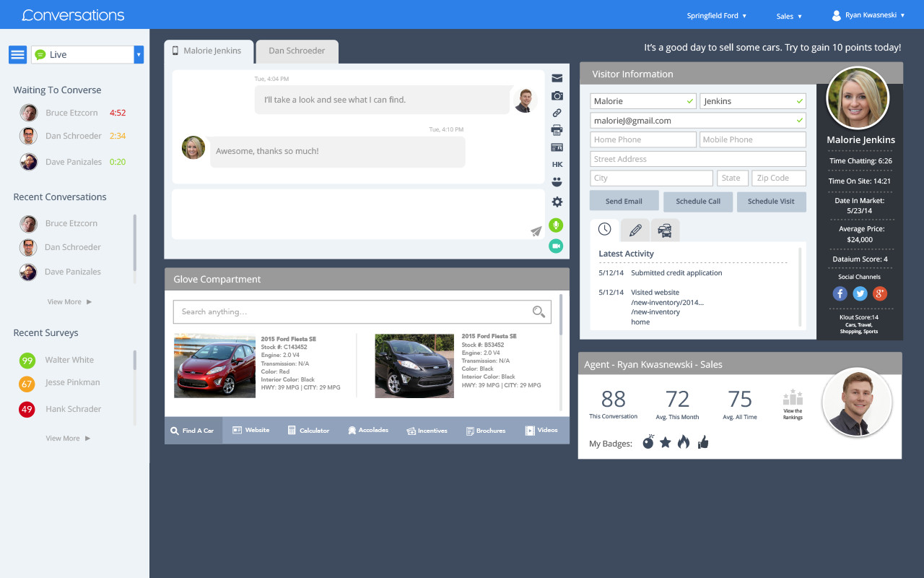Toggle the teal video camera button

pyautogui.click(x=556, y=246)
